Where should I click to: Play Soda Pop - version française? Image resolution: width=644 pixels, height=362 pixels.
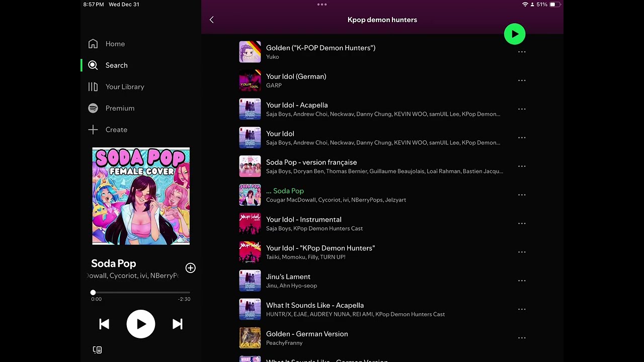coord(382,166)
